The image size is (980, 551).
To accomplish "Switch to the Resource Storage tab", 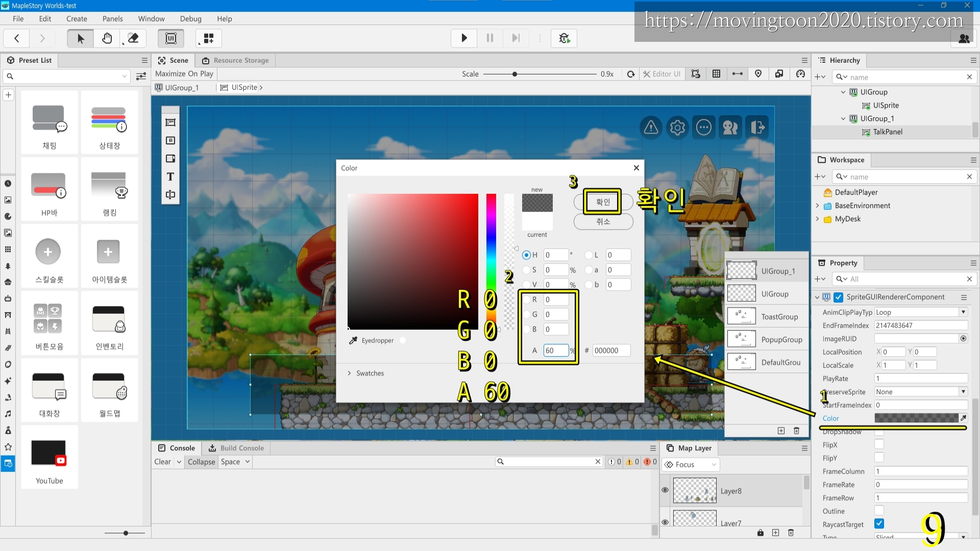I will pos(236,60).
